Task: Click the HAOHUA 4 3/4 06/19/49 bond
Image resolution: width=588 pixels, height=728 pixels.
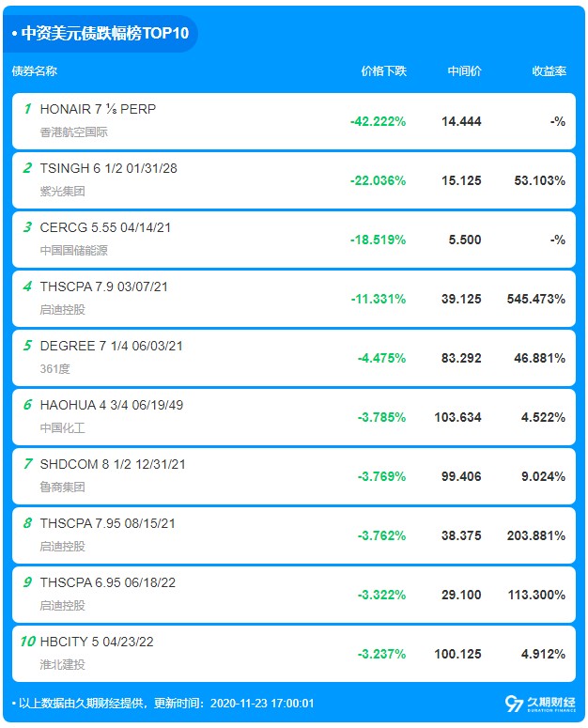Action: click(111, 405)
